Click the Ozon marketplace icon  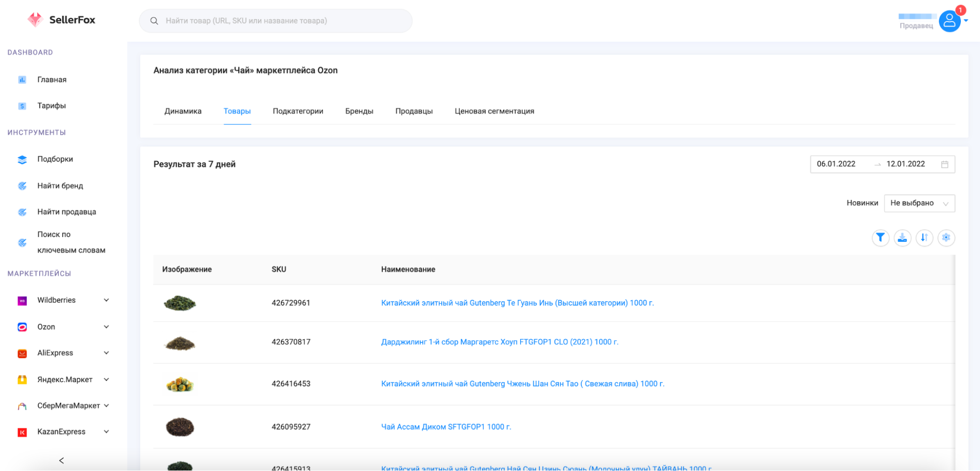click(x=22, y=327)
